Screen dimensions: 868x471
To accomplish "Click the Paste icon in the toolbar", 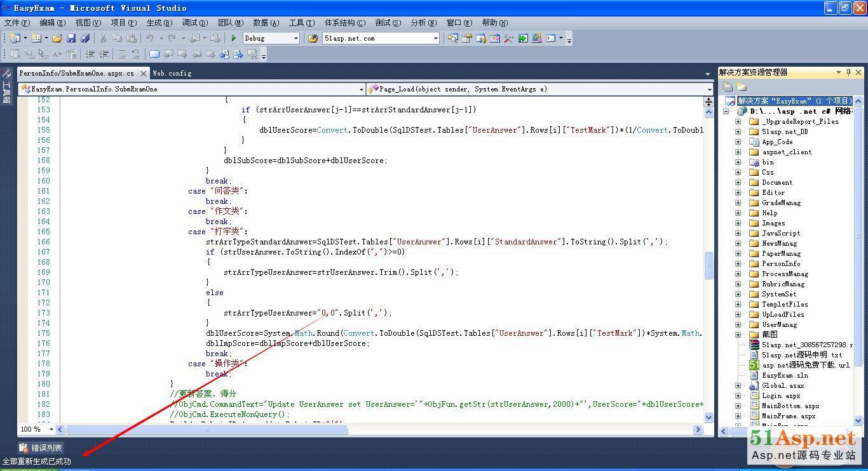I will tap(132, 38).
